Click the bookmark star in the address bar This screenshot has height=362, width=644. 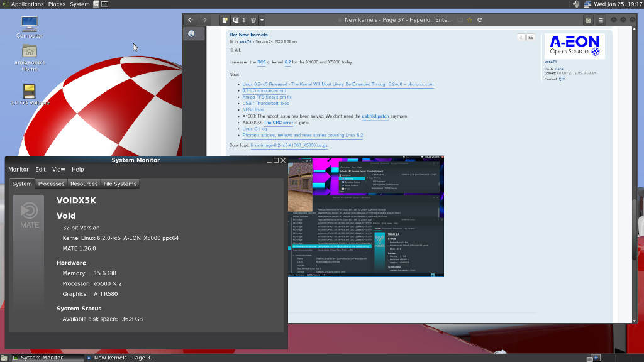click(x=469, y=19)
